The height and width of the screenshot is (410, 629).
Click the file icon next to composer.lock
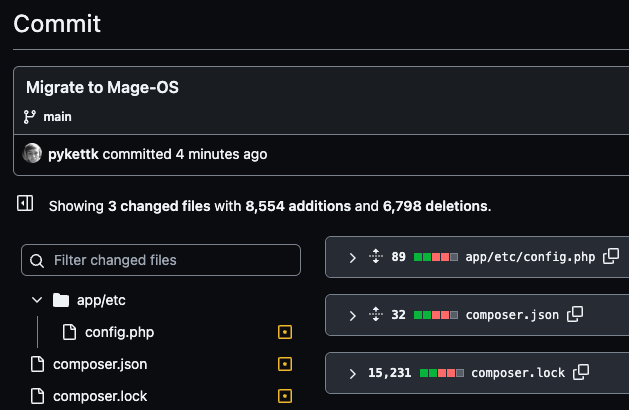[x=38, y=396]
